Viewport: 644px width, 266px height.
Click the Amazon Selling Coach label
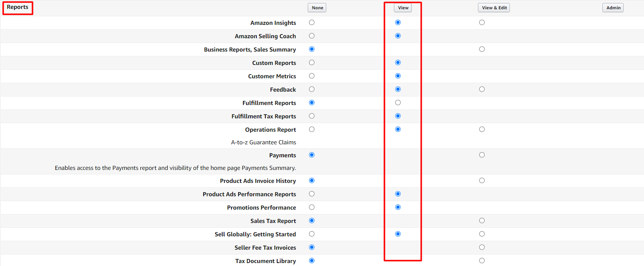click(265, 36)
